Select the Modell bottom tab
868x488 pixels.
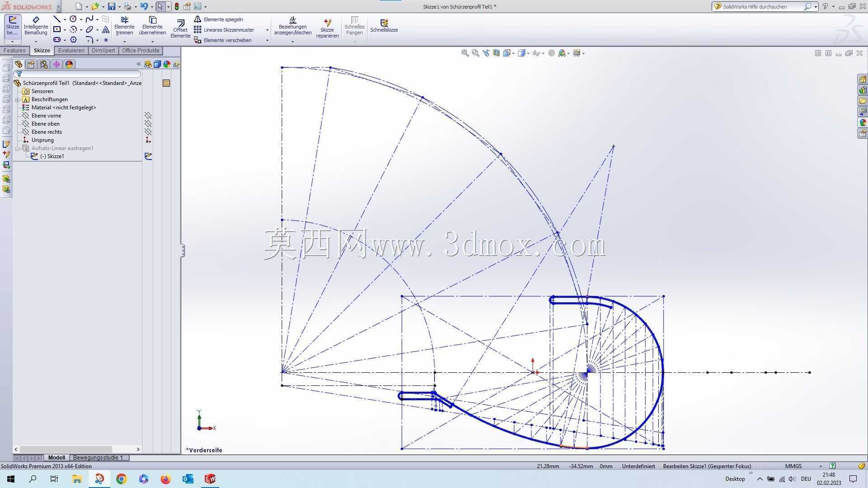pos(57,458)
